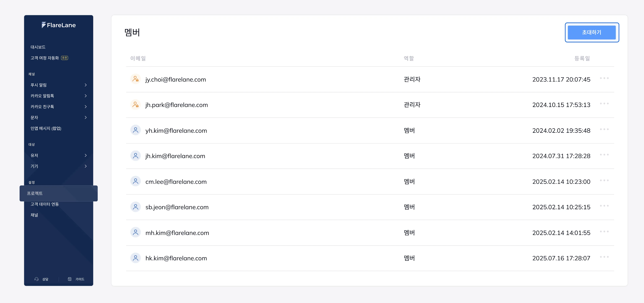Select 프로젝트 in settings menu
The height and width of the screenshot is (303, 644).
pos(58,193)
